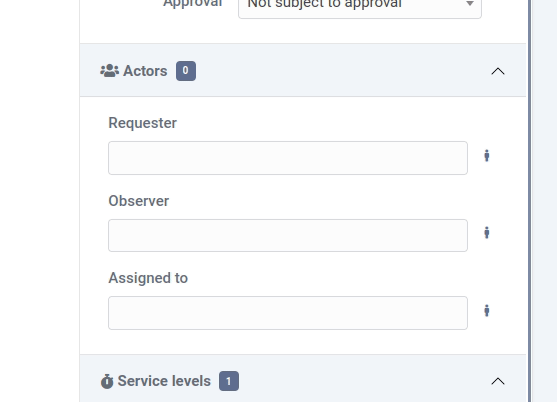The width and height of the screenshot is (557, 402).
Task: Focus the Requester input field
Action: tap(288, 158)
